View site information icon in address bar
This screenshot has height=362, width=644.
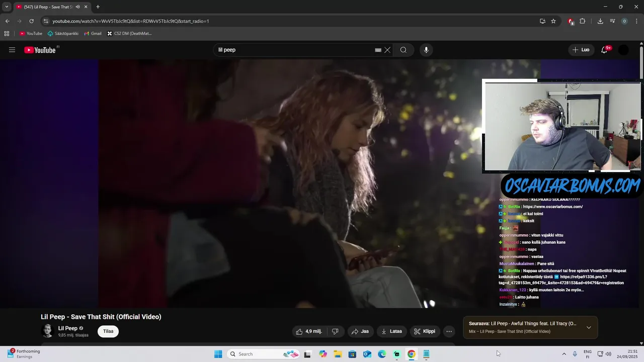click(x=46, y=21)
